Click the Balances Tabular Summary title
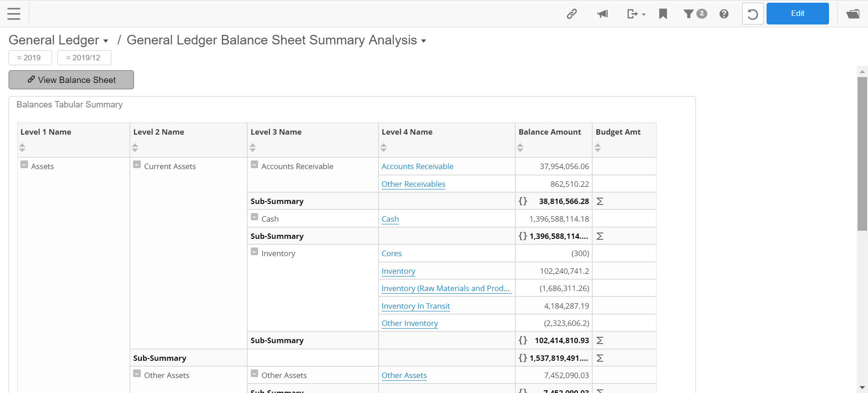Image resolution: width=868 pixels, height=393 pixels. click(69, 105)
